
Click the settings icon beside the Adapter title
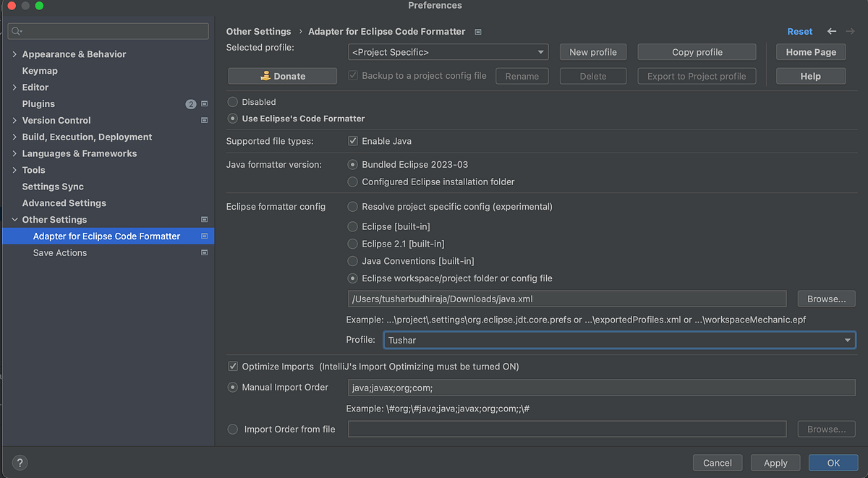point(477,31)
